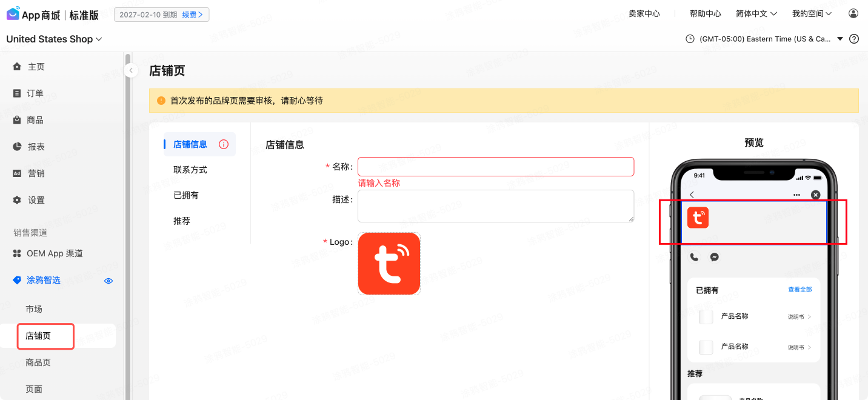Open the United States Shop dropdown
868x400 pixels.
point(55,39)
